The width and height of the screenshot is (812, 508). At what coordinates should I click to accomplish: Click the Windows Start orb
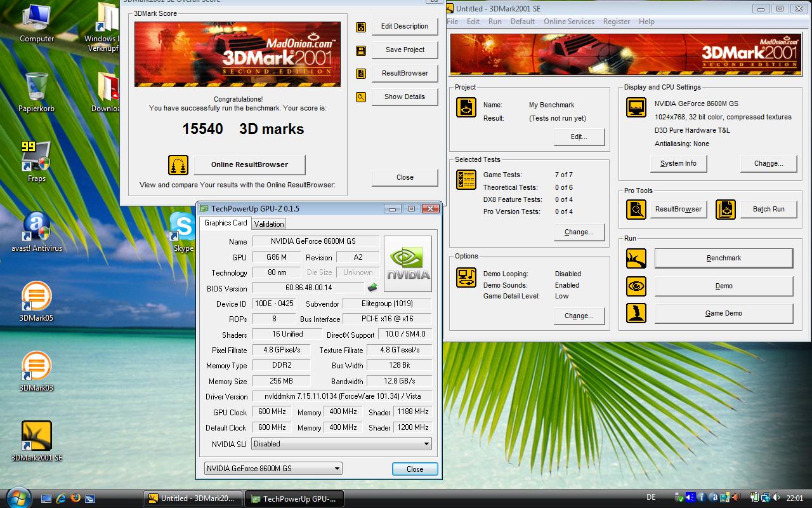pyautogui.click(x=17, y=497)
